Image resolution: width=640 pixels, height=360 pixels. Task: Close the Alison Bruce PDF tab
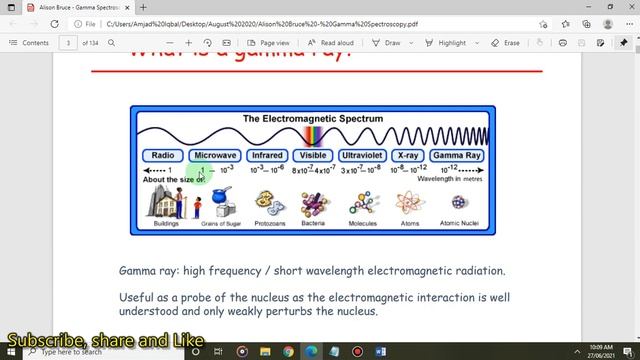(x=127, y=7)
